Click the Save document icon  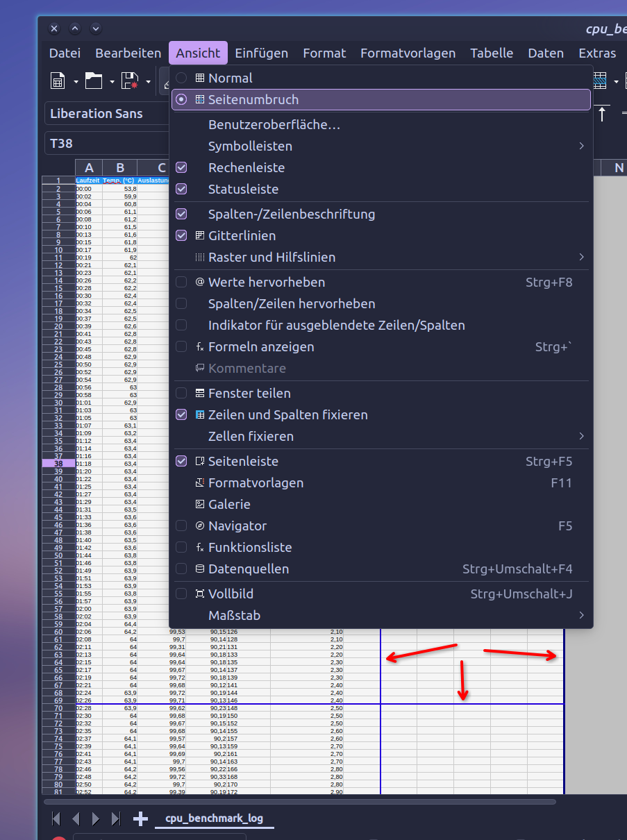coord(130,81)
